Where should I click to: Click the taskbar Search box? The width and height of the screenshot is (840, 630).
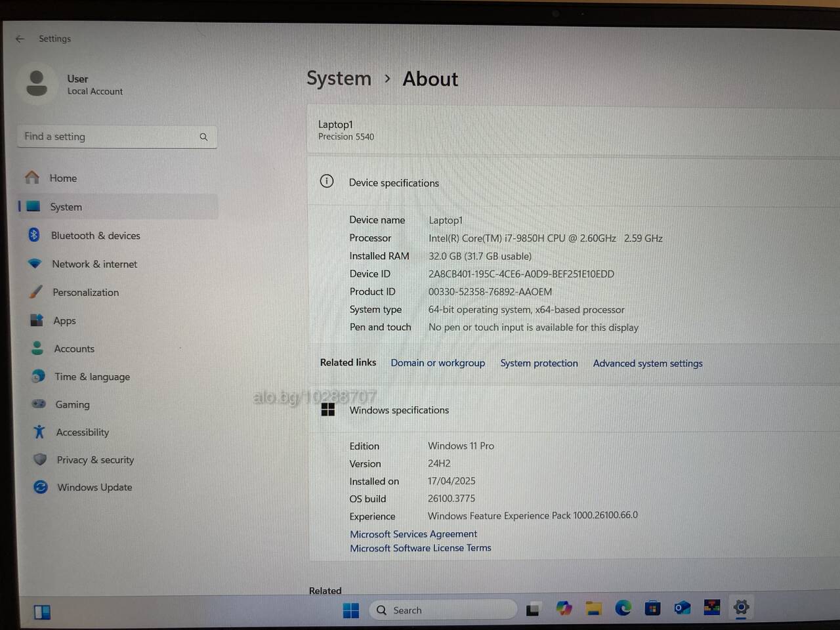click(444, 610)
